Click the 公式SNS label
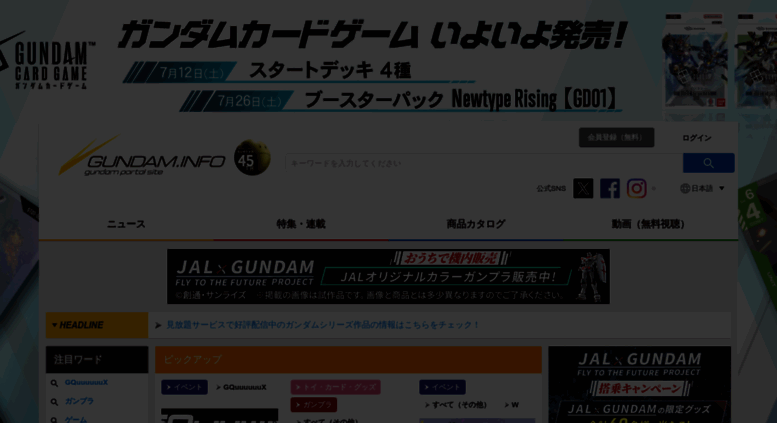 551,189
